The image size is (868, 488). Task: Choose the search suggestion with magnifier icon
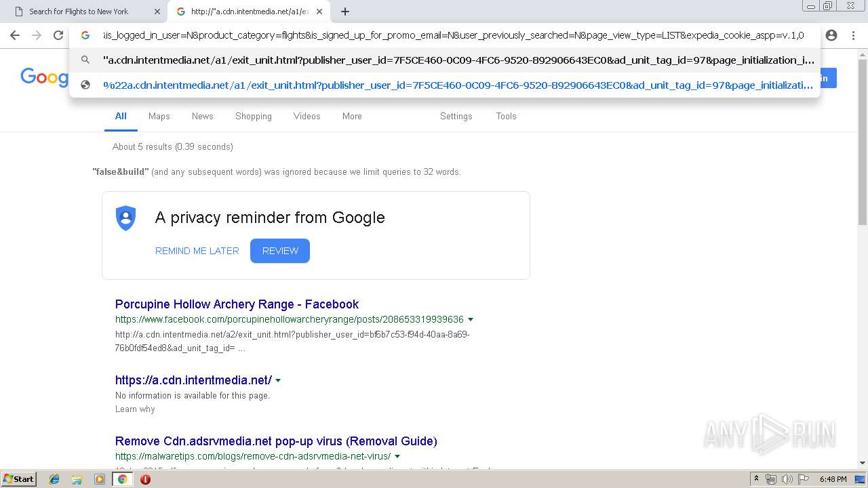coord(445,60)
